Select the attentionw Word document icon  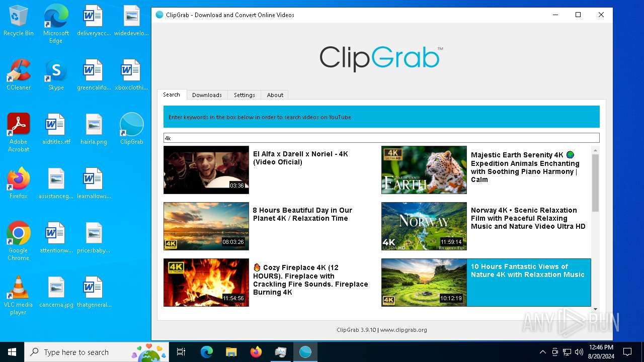[56, 238]
